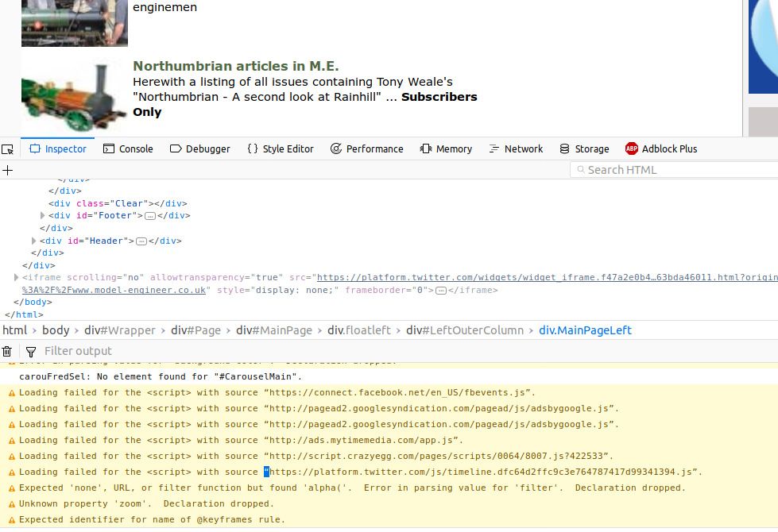Open the Storage tab
Image resolution: width=778 pixels, height=532 pixels.
[x=584, y=148]
